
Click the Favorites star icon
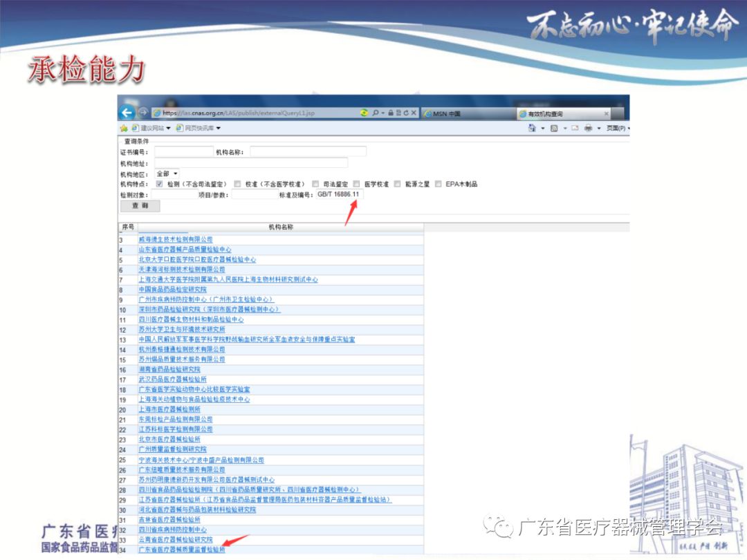tap(124, 128)
